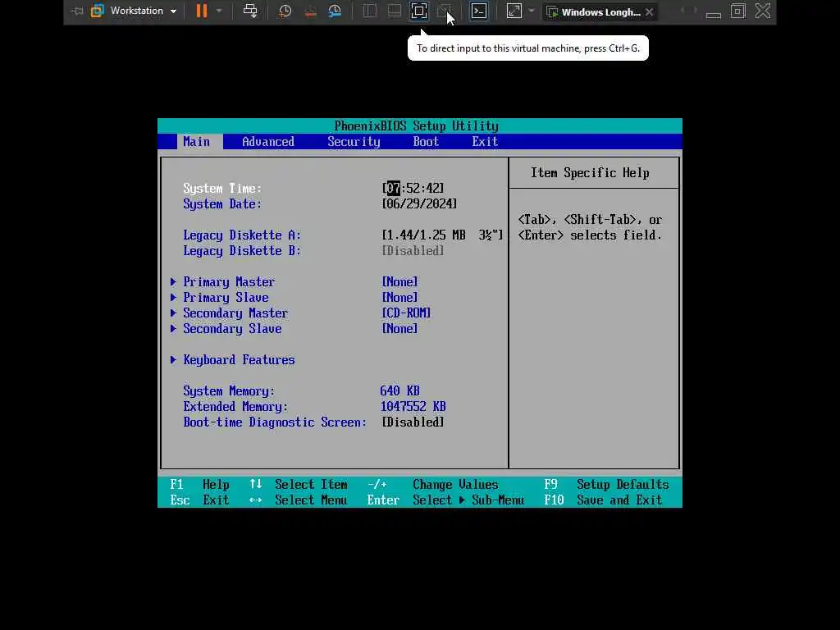Show or hide the thumbnail bar
The width and height of the screenshot is (840, 630).
[x=395, y=11]
